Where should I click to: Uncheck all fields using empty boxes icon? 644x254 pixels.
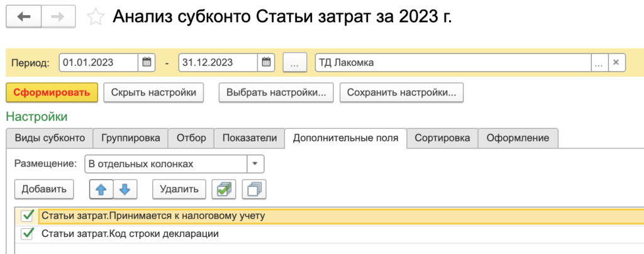tap(254, 188)
